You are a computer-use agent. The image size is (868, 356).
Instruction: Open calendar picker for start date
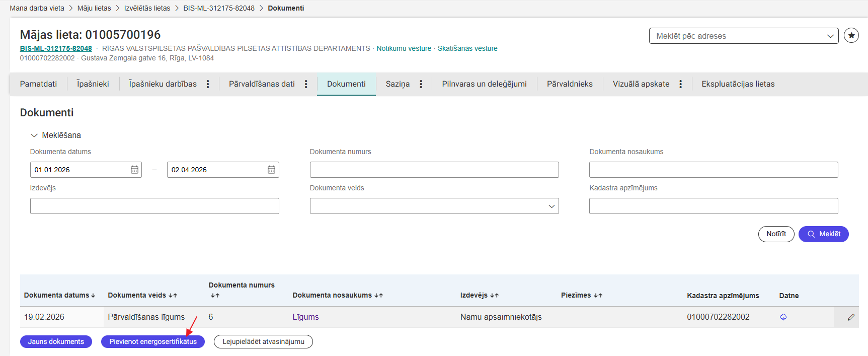(x=134, y=170)
